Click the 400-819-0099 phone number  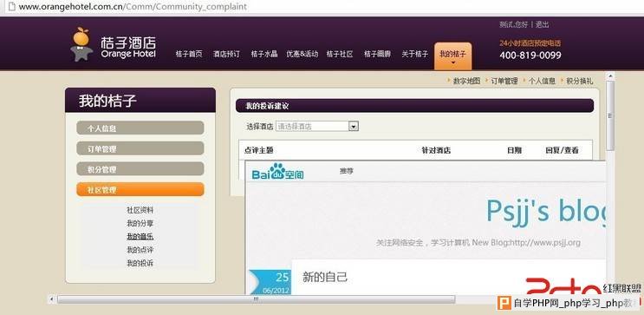click(530, 56)
